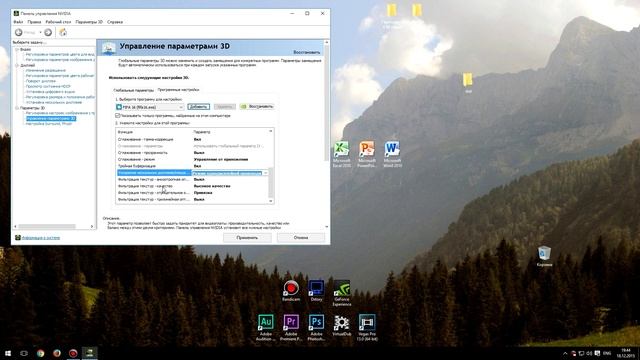Open the Справка menu
The image size is (640, 360).
[115, 22]
